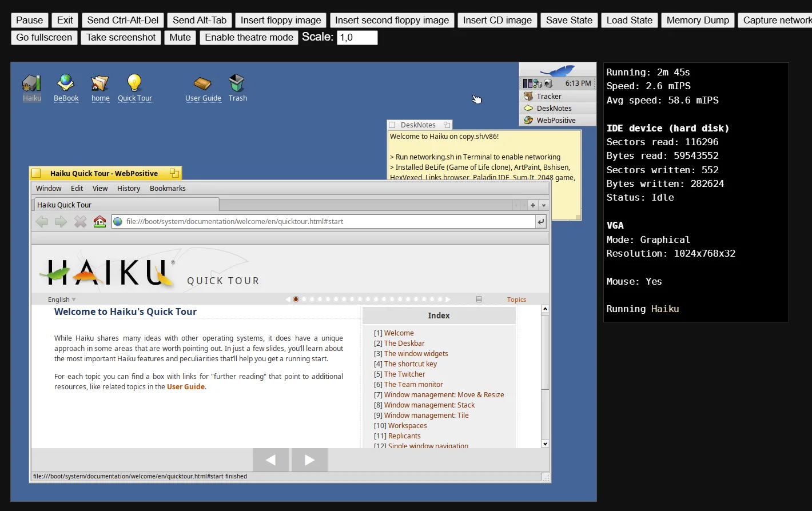Image resolution: width=812 pixels, height=511 pixels.
Task: Click the network status tray icon
Action: pos(538,83)
